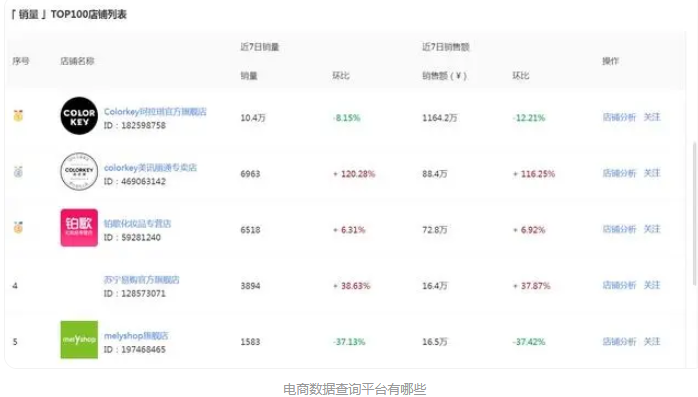The image size is (698, 397).
Task: Click the green melyshop store logo
Action: (x=79, y=340)
